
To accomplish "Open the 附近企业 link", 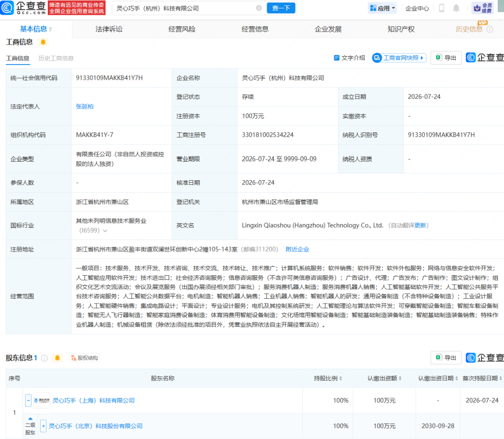I will click(x=297, y=249).
